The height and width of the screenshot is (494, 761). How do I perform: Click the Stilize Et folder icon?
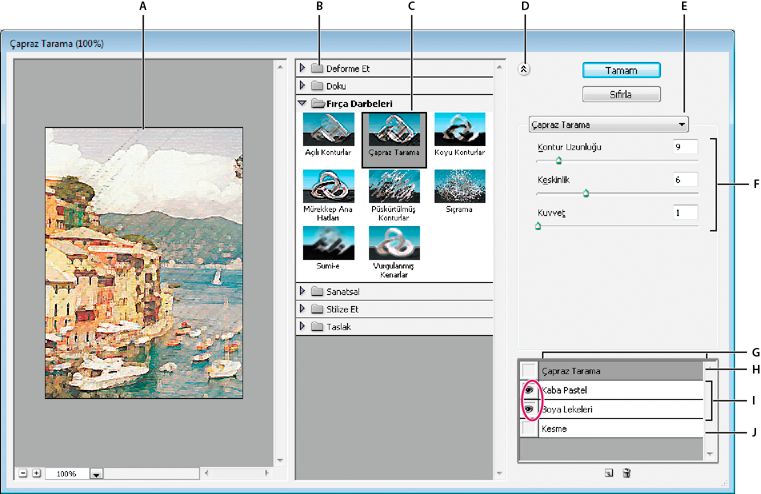(x=317, y=309)
